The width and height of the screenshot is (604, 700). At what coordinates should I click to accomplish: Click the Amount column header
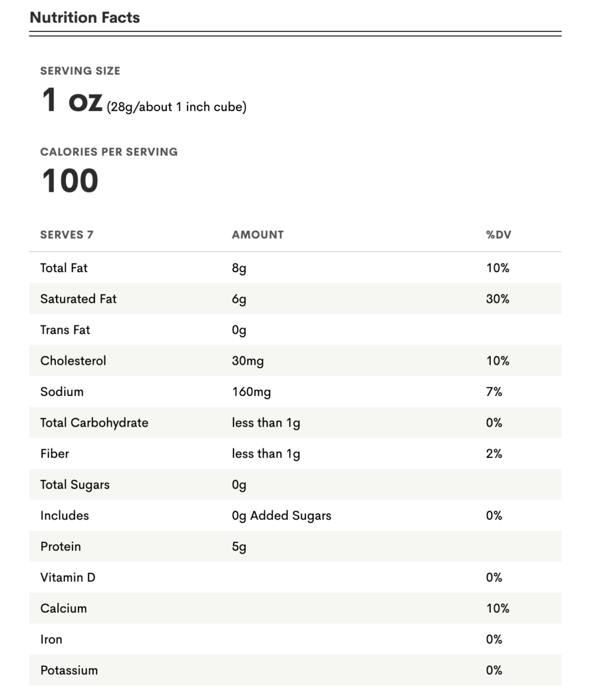[x=258, y=234]
